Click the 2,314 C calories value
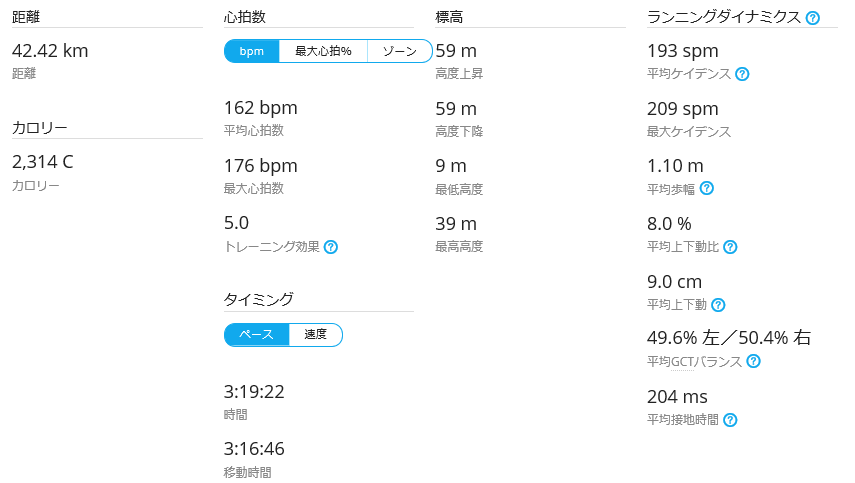Image resolution: width=855 pixels, height=483 pixels. [x=43, y=162]
